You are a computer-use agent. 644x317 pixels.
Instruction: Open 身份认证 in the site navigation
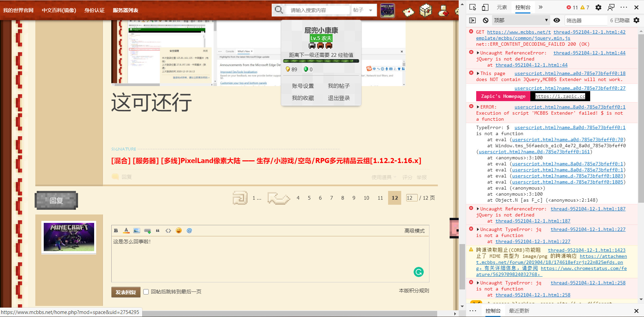(94, 10)
